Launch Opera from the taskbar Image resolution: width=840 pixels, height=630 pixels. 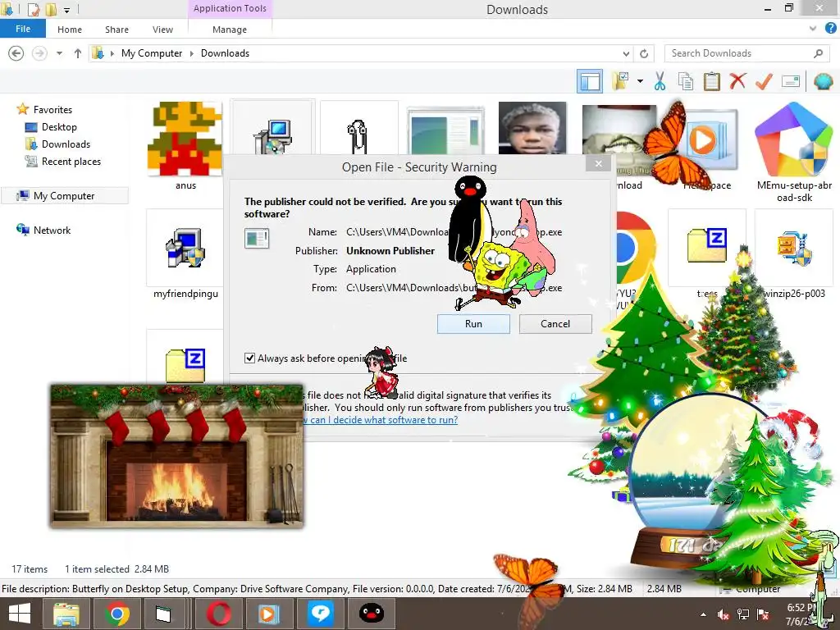[x=220, y=614]
